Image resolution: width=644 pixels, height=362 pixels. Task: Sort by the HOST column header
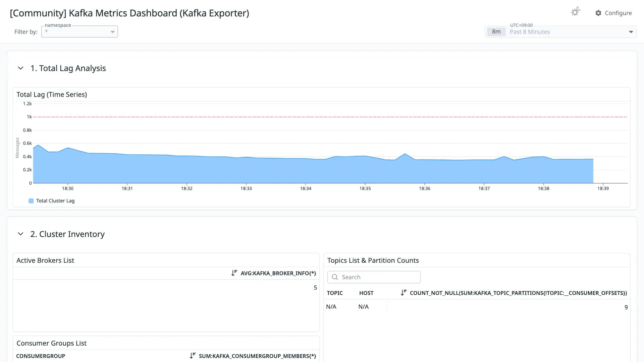pos(366,293)
